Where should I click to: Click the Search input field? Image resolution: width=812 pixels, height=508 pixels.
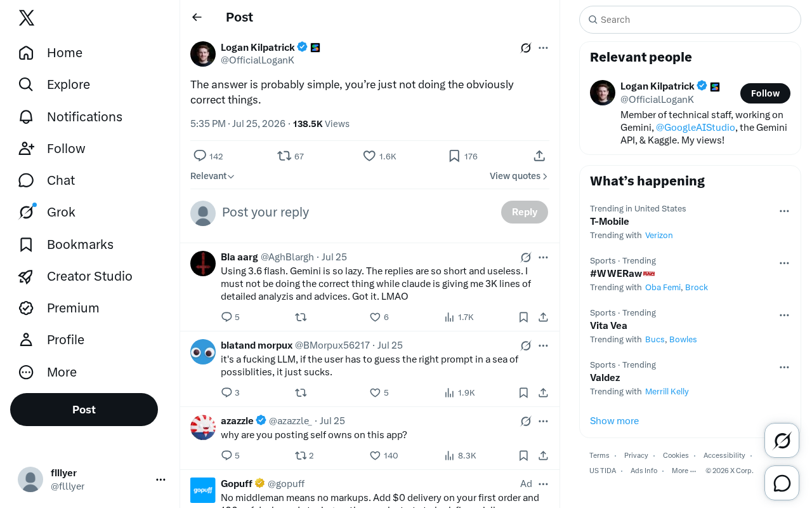[x=690, y=20]
